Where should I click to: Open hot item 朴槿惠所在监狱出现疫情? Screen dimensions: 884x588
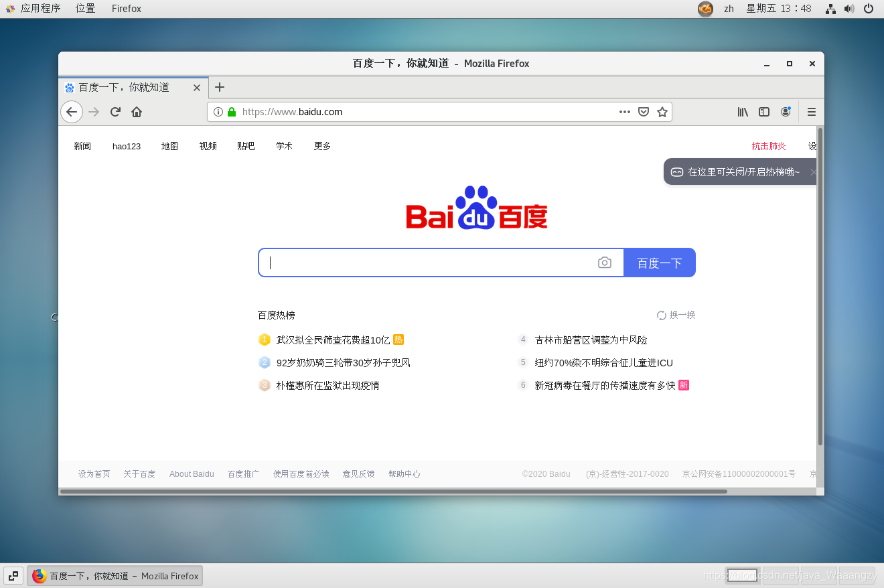[x=327, y=386]
